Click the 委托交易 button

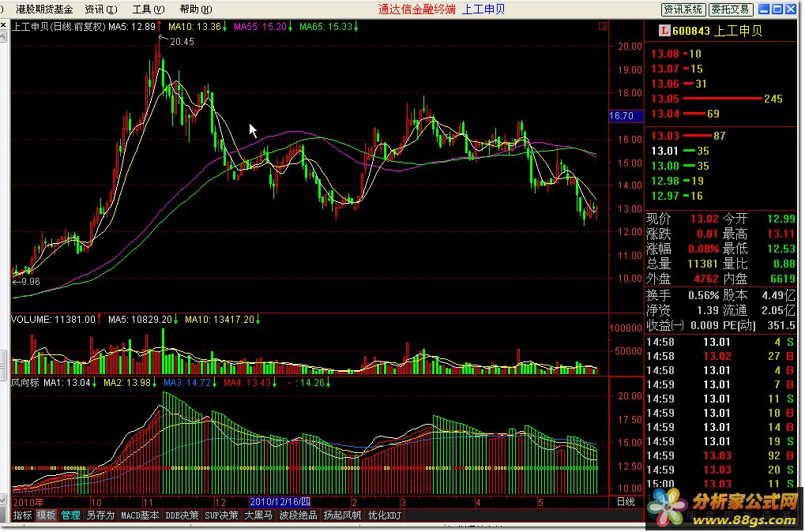pos(731,9)
